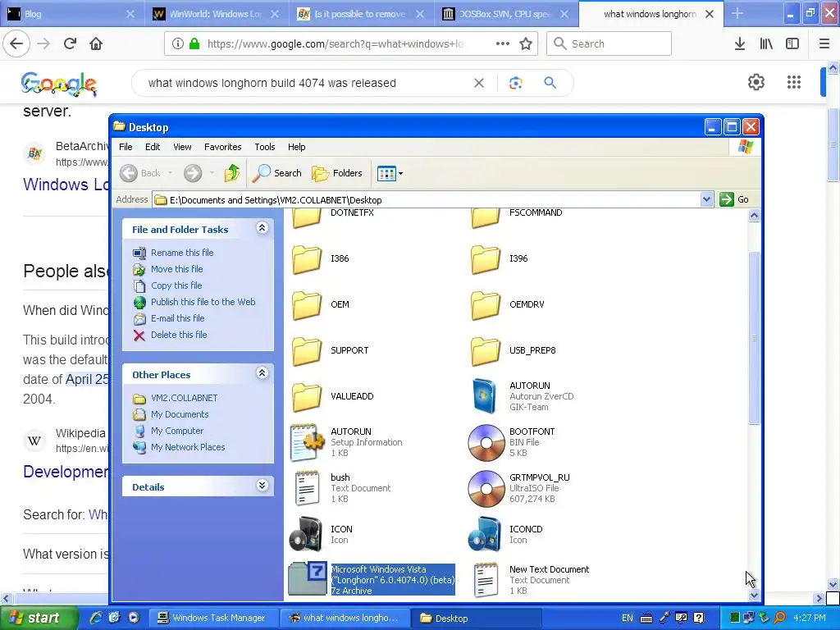Open My Network Places link
The width and height of the screenshot is (840, 630).
(188, 447)
